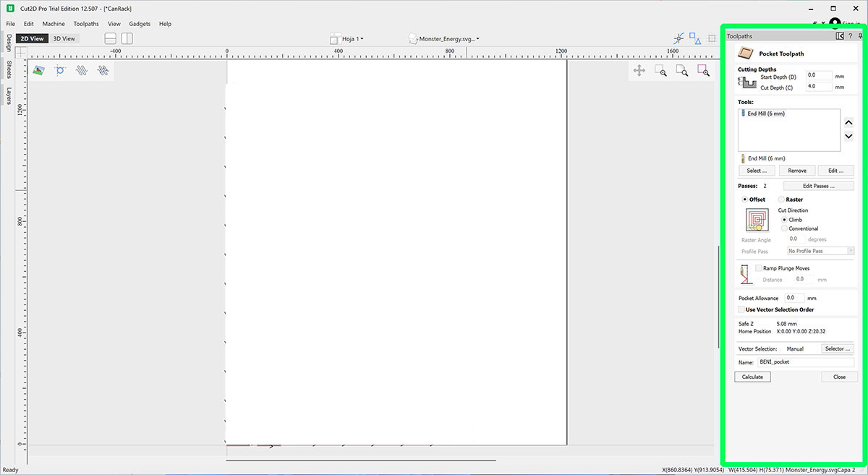Click the Cut Depth (C) field
Screen dimensions: 868x475
point(819,87)
